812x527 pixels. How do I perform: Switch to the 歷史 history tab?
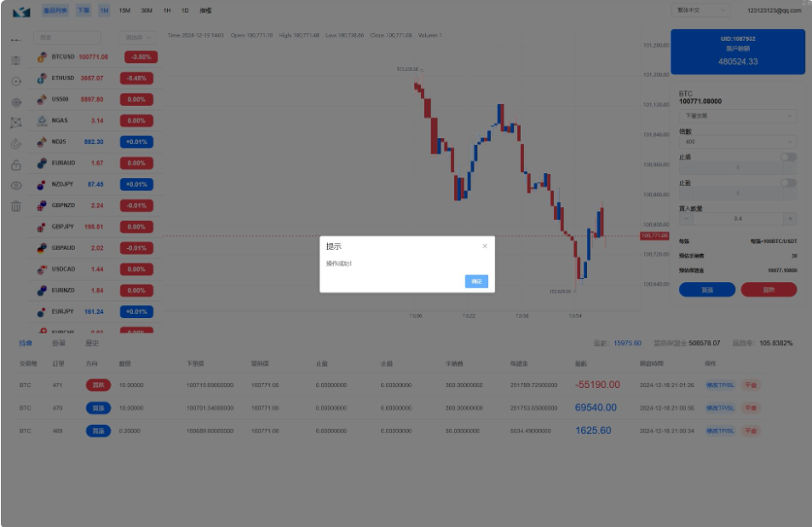(91, 343)
